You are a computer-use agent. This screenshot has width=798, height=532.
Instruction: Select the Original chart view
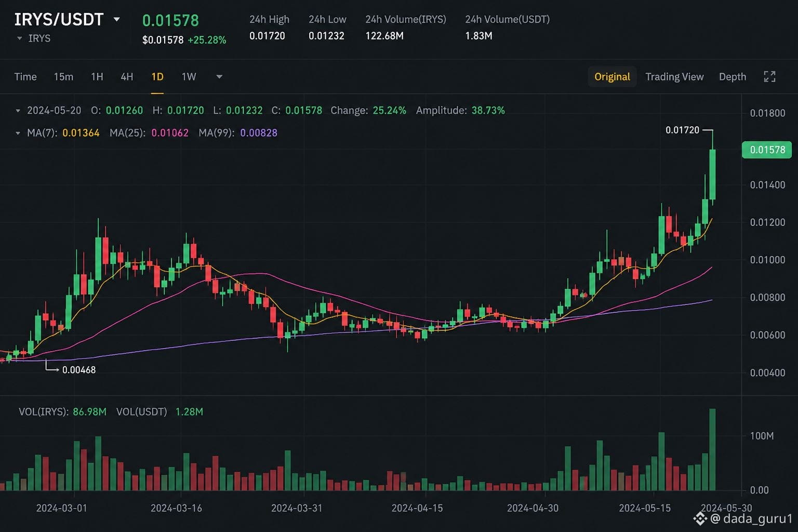coord(612,77)
